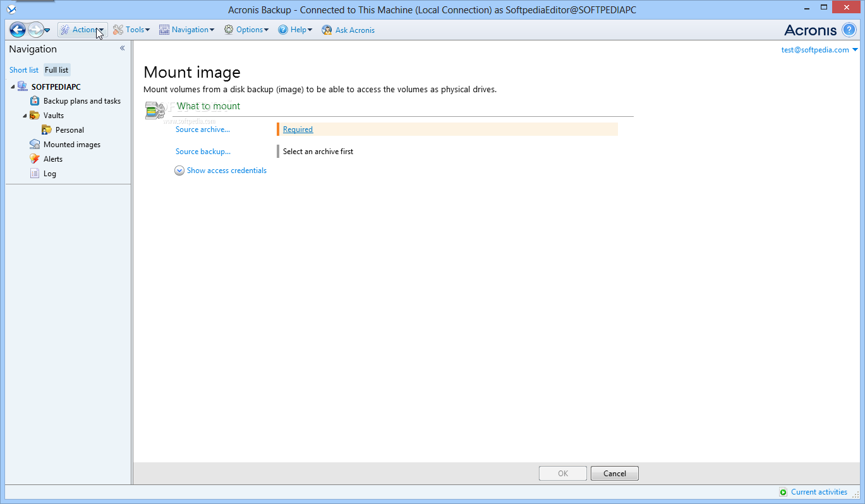865x504 pixels.
Task: Open the Actions menu
Action: coord(83,30)
